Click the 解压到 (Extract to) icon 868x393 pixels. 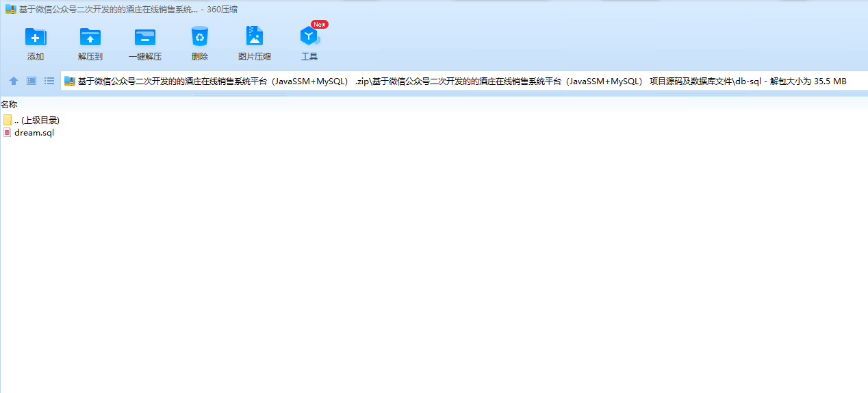[x=90, y=37]
